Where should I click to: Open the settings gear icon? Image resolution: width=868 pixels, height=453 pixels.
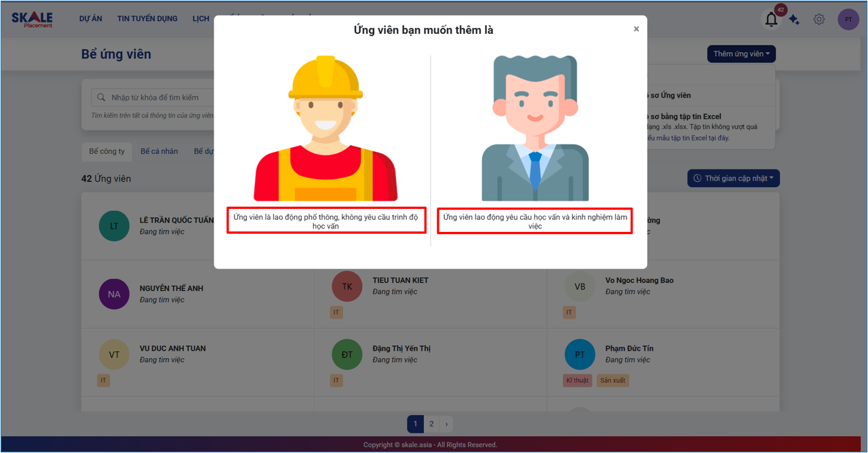819,20
